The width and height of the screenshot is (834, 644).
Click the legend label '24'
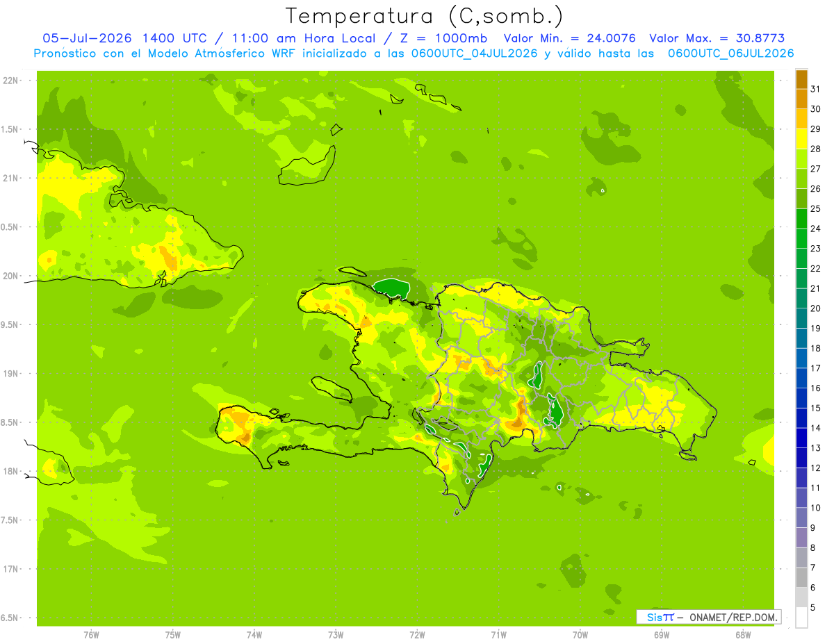(816, 229)
